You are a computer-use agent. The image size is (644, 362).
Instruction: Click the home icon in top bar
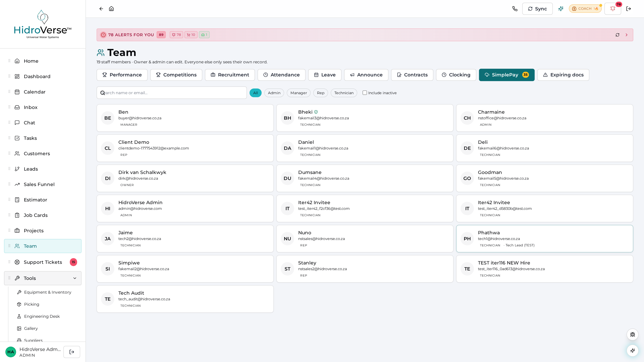point(111,9)
